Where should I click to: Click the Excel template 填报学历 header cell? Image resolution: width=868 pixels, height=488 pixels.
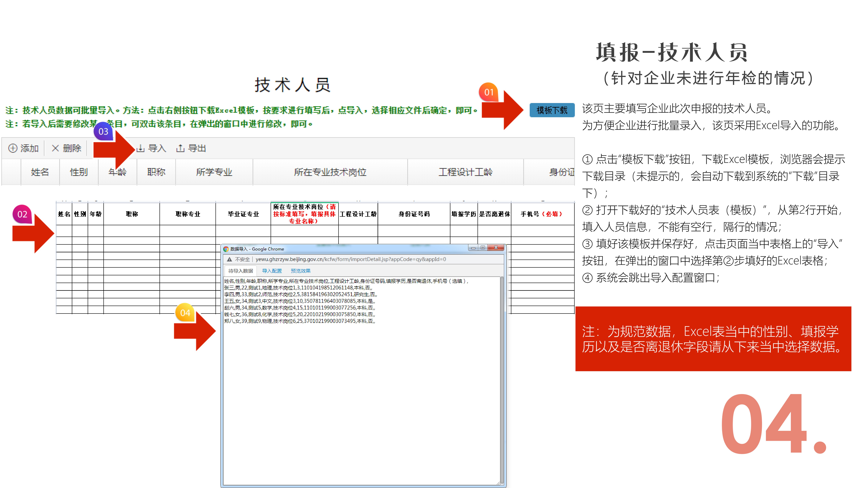[x=464, y=214]
